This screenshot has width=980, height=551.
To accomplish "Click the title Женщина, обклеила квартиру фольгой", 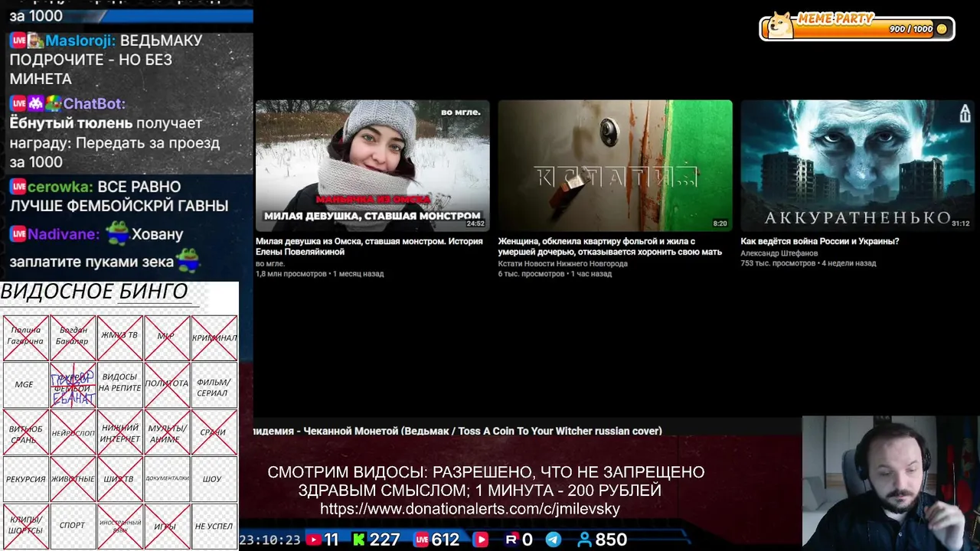I will [610, 246].
